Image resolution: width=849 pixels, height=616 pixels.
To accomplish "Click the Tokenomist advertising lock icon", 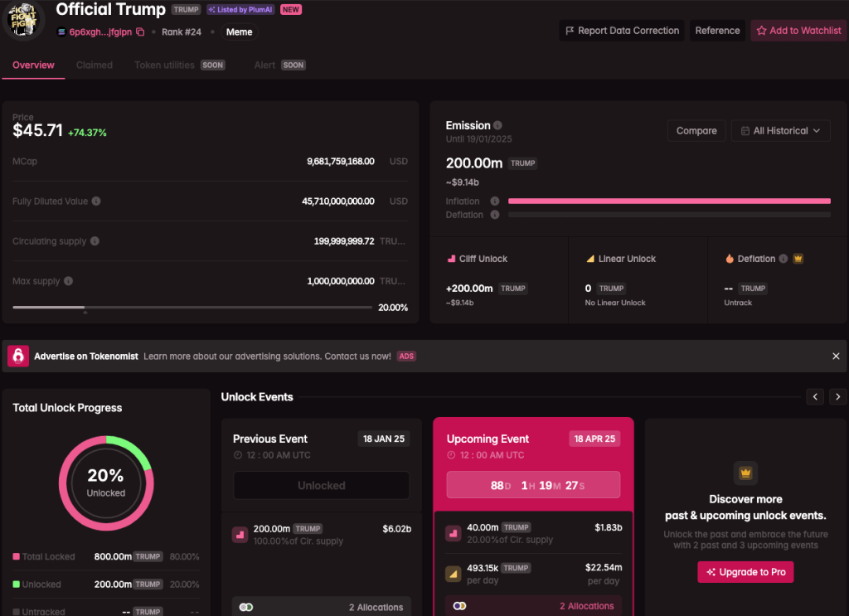I will click(x=20, y=355).
